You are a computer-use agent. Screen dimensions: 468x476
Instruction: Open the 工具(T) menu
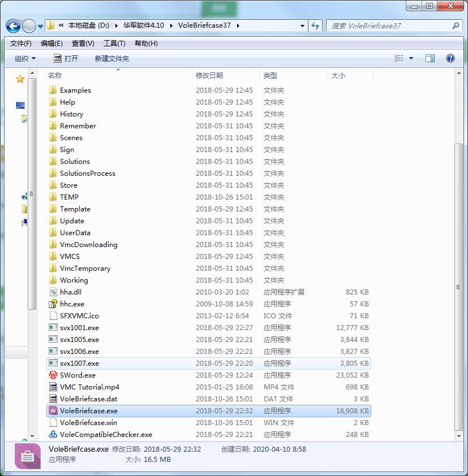(x=114, y=44)
